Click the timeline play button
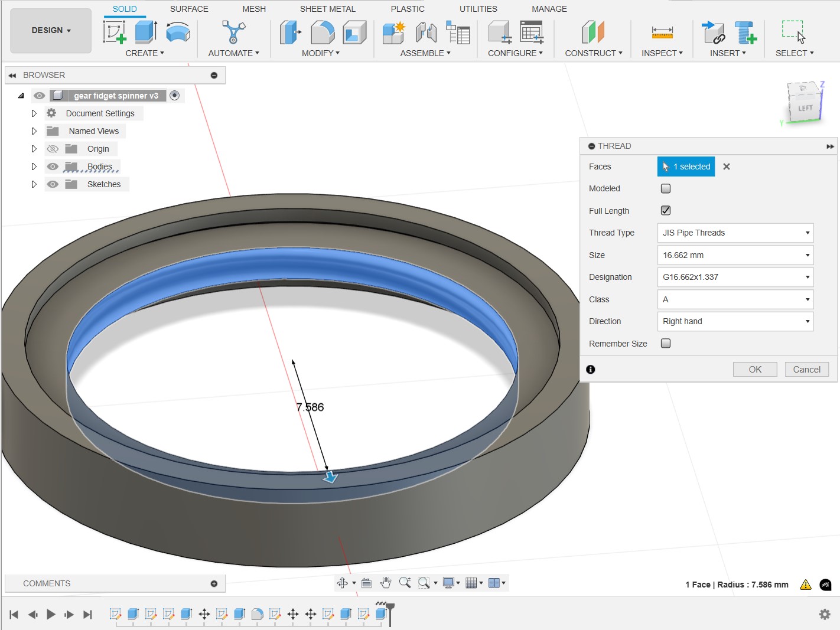The height and width of the screenshot is (630, 840). (51, 615)
